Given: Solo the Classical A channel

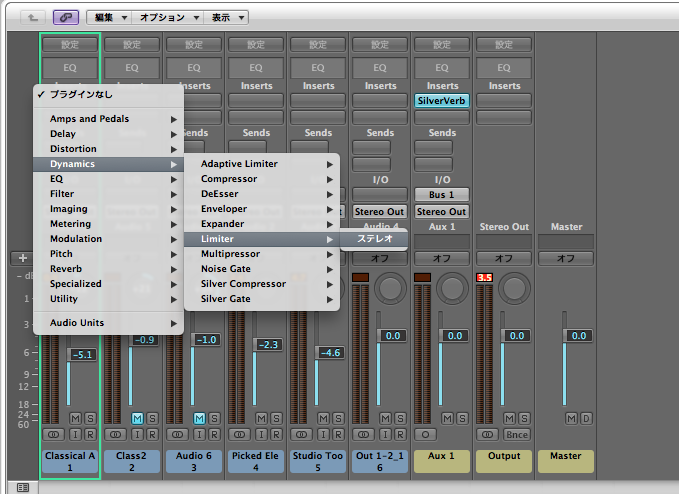Looking at the screenshot, I should pyautogui.click(x=90, y=419).
